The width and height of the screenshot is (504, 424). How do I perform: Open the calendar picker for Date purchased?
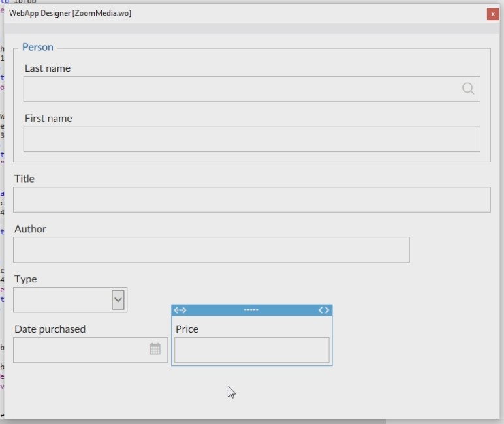pos(155,349)
